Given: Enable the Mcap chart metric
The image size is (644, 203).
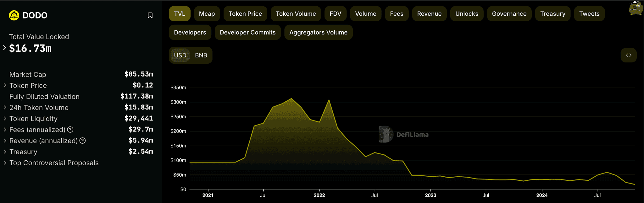Looking at the screenshot, I should [x=207, y=14].
